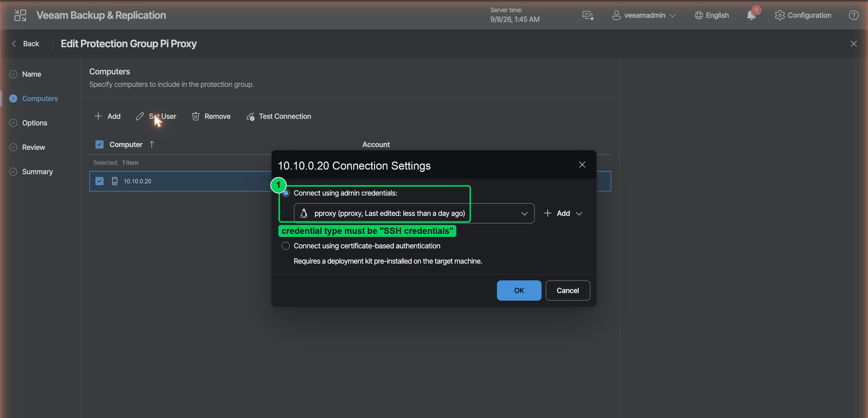Click the Remove trash can icon
The width and height of the screenshot is (868, 418).
pyautogui.click(x=195, y=116)
